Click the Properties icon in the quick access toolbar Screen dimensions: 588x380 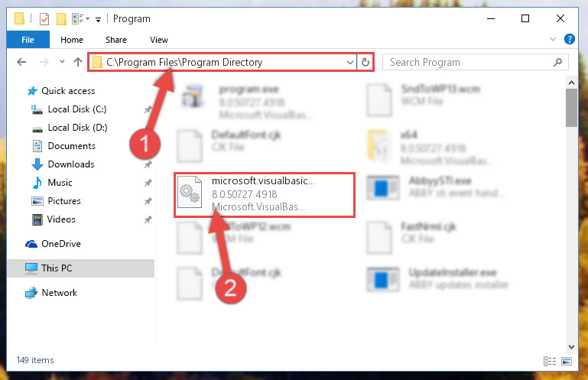pos(44,19)
